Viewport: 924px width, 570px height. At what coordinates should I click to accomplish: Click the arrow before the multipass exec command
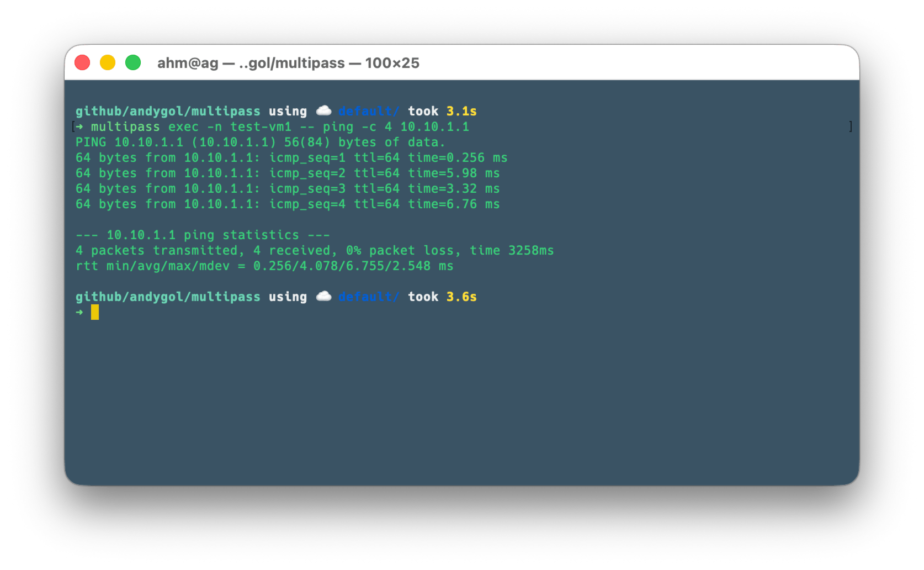point(80,126)
